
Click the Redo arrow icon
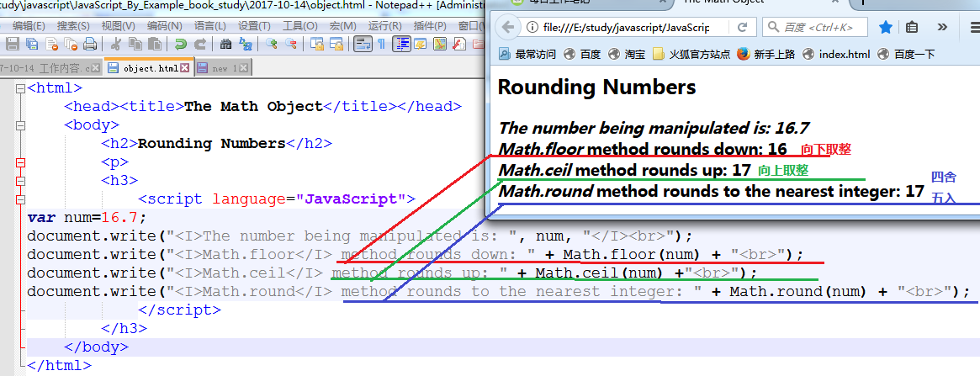pos(200,44)
